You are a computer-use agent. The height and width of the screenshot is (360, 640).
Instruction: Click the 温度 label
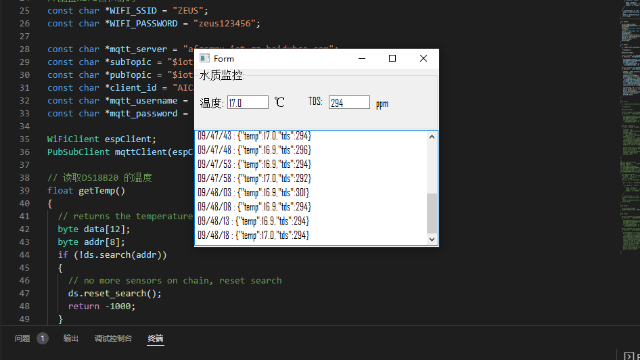pos(211,102)
